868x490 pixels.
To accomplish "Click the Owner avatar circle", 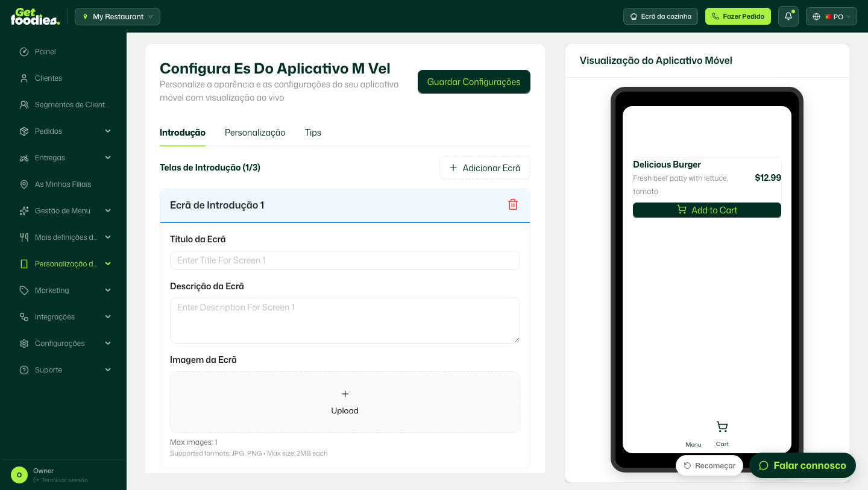I will tap(19, 475).
